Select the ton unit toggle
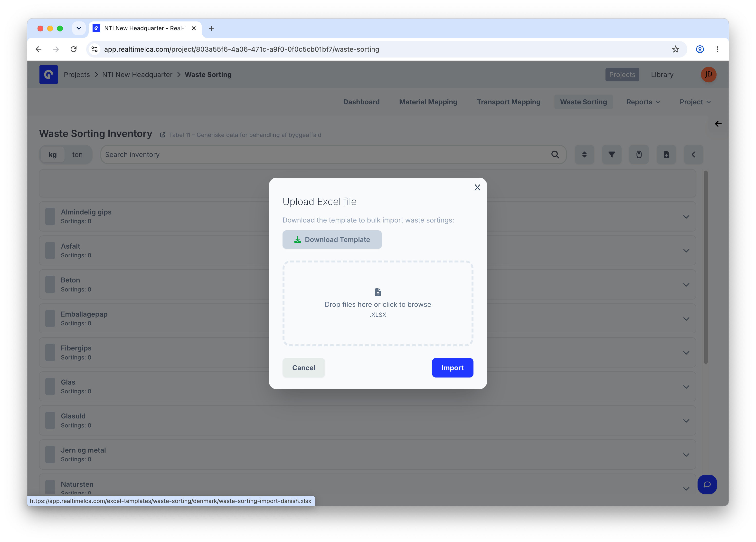Viewport: 756px width, 542px height. [77, 155]
